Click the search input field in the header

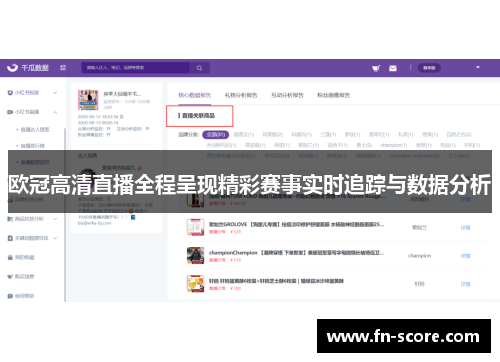(x=135, y=68)
